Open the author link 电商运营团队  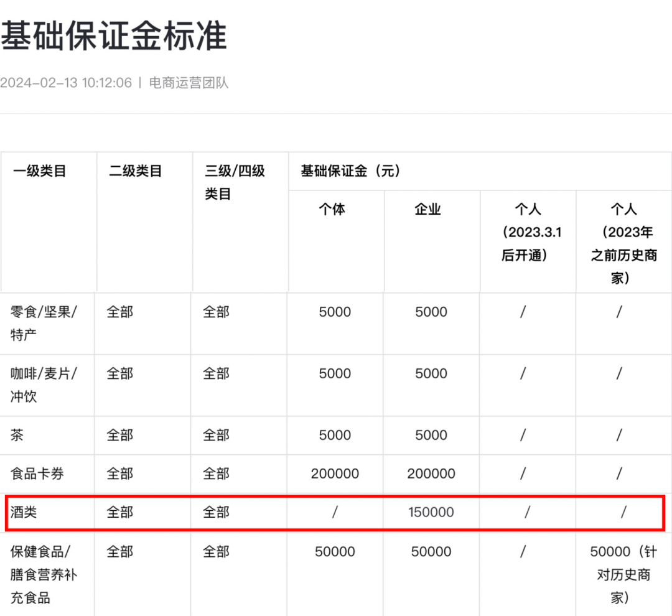[x=189, y=83]
